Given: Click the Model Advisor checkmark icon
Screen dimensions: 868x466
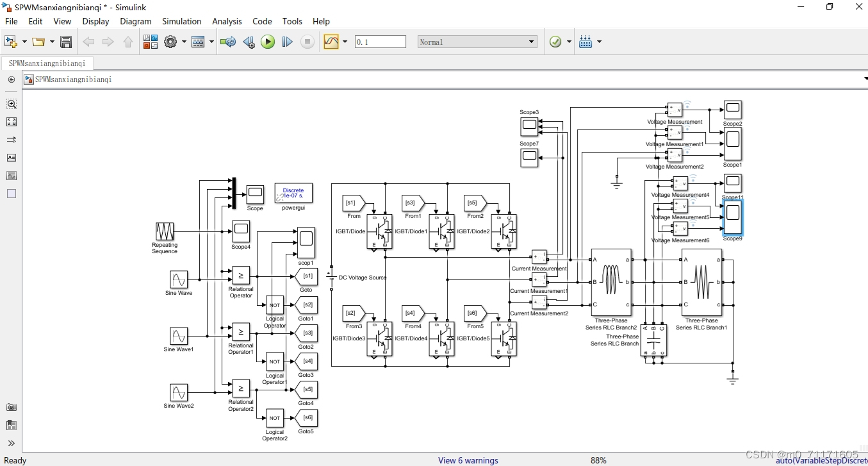Looking at the screenshot, I should (555, 42).
